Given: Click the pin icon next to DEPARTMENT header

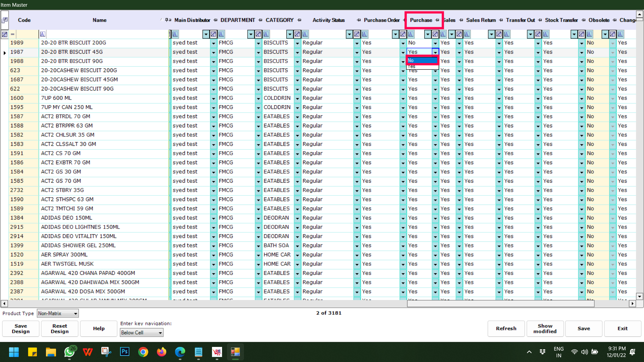Looking at the screenshot, I should pos(260,20).
